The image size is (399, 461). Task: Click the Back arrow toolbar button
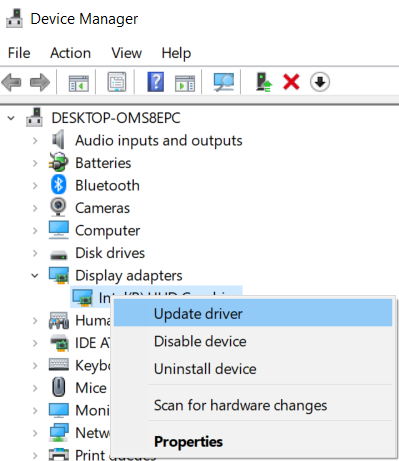click(11, 82)
